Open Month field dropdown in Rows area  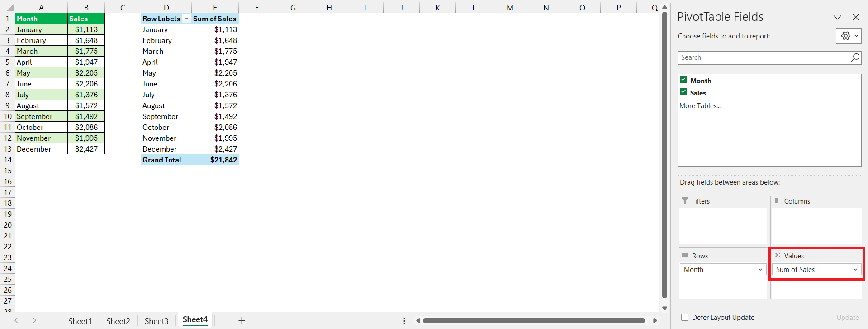tap(760, 270)
